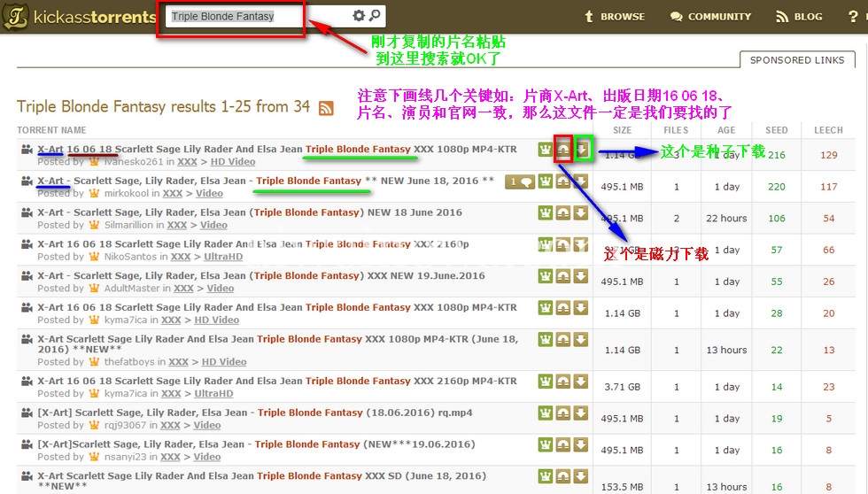
Task: Open the Video category link in rqj93067's row
Action: pyautogui.click(x=207, y=425)
